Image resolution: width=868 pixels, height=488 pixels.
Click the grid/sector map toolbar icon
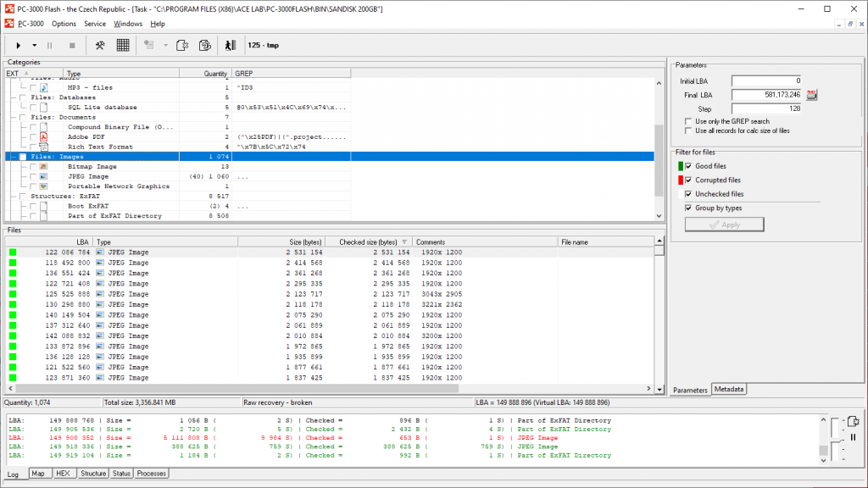coord(123,45)
